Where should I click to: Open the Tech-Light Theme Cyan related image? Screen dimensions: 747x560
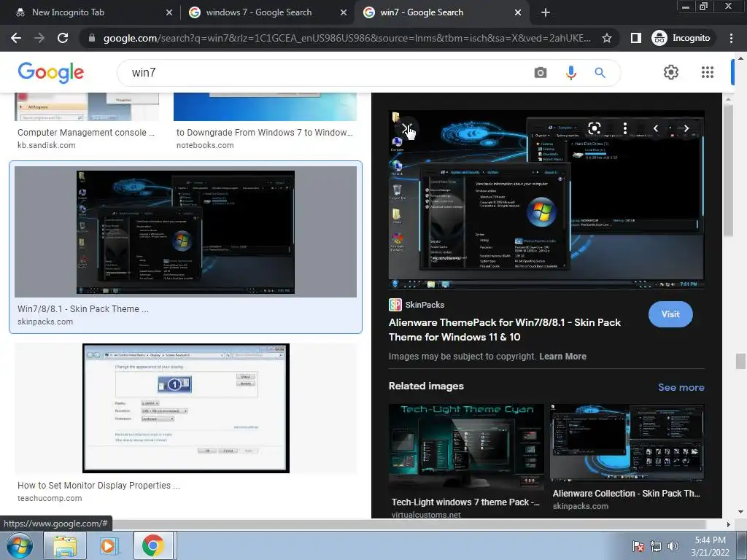point(466,447)
